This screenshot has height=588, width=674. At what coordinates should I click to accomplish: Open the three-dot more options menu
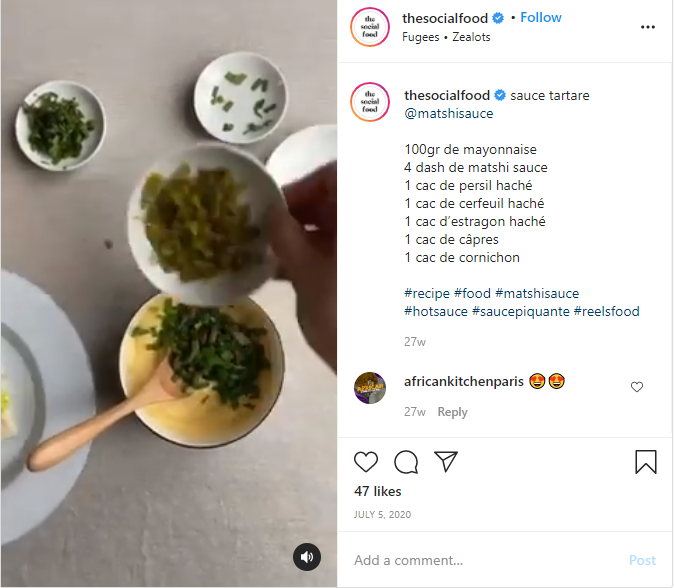(647, 27)
